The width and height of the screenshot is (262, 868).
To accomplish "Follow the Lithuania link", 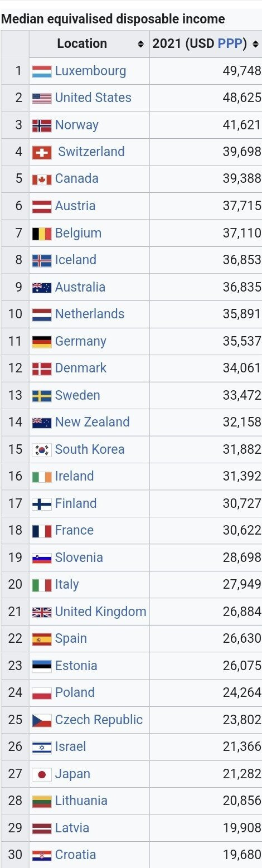I will point(81,801).
